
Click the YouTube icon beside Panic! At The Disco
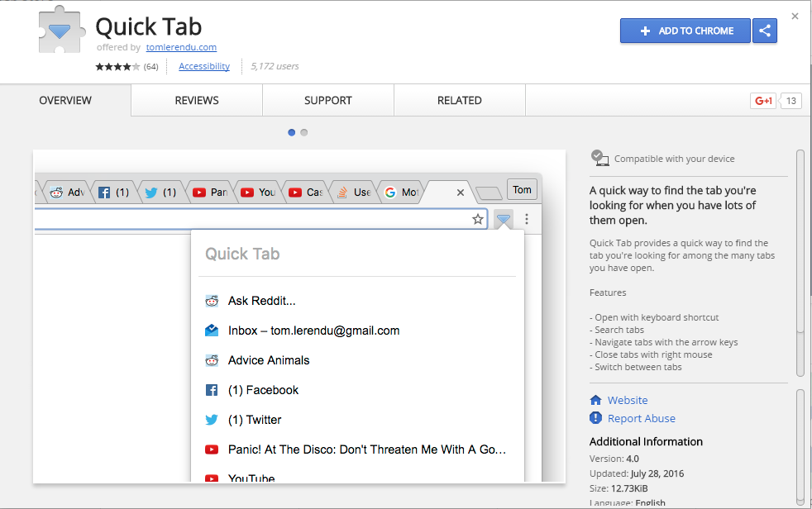coord(212,450)
